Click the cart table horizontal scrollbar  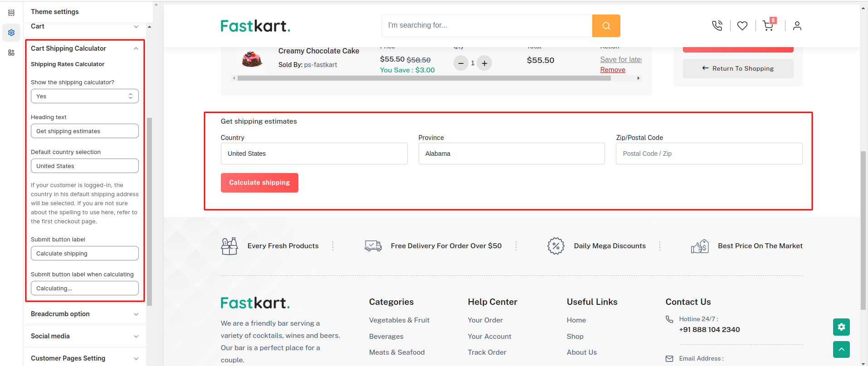(424, 78)
